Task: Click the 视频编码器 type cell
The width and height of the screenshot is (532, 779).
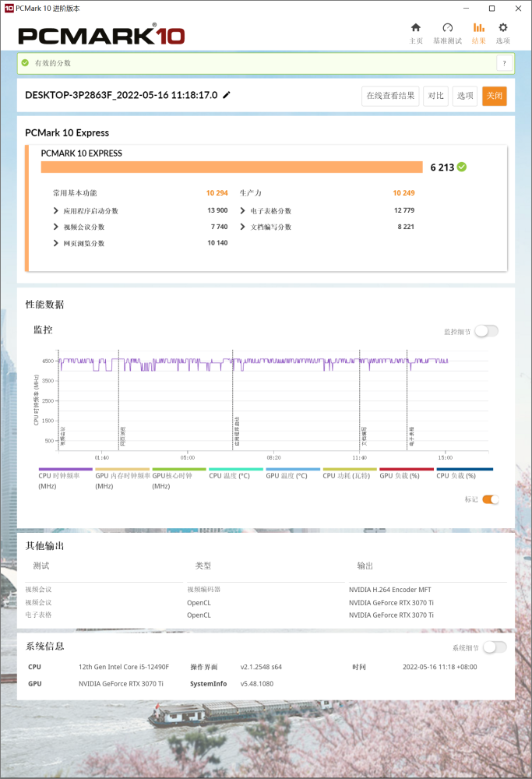Action: pyautogui.click(x=203, y=589)
